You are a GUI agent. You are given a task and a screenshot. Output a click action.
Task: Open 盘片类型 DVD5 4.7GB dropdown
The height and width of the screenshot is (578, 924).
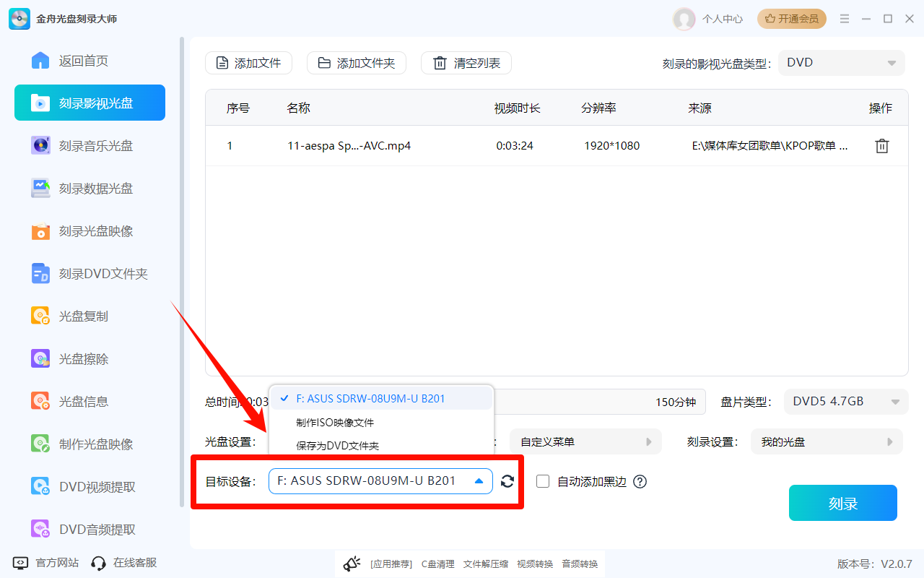tap(846, 402)
